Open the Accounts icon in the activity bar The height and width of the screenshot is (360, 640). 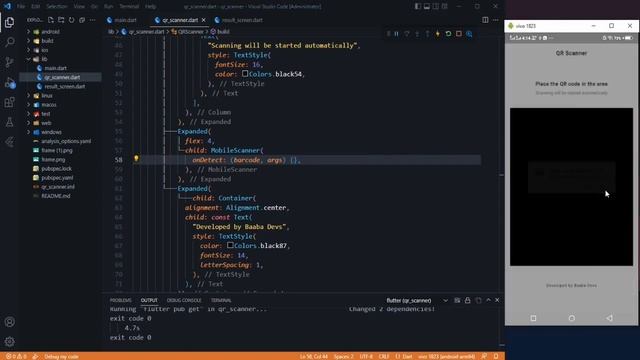9,322
